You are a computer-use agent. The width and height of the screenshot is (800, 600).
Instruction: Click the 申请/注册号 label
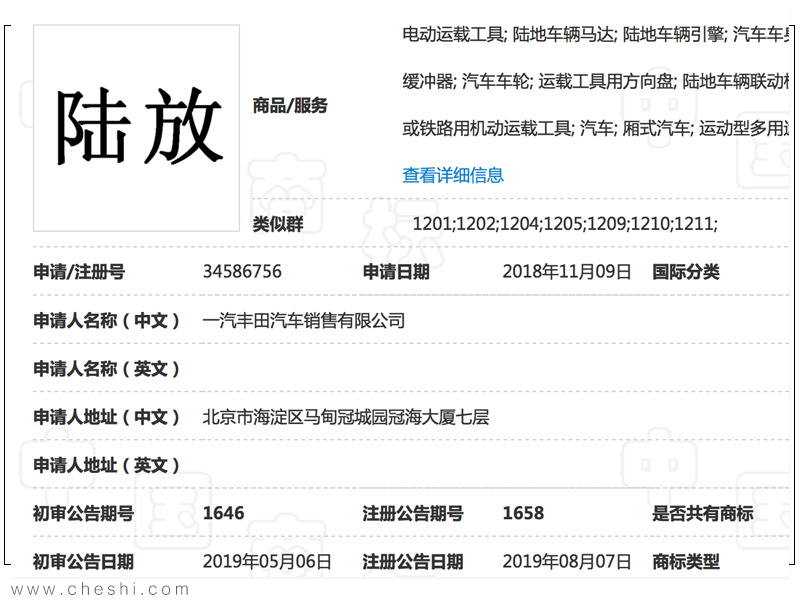click(x=79, y=271)
